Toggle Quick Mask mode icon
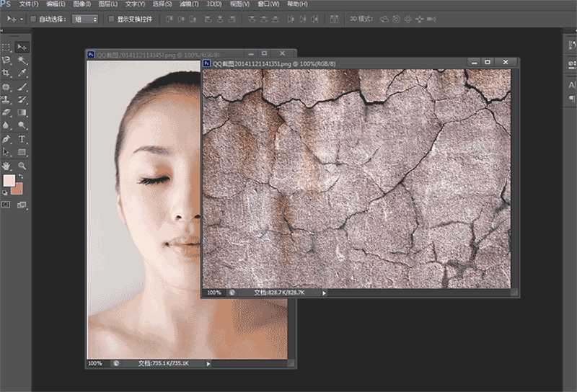Screen dimensions: 577x392 tap(6, 205)
